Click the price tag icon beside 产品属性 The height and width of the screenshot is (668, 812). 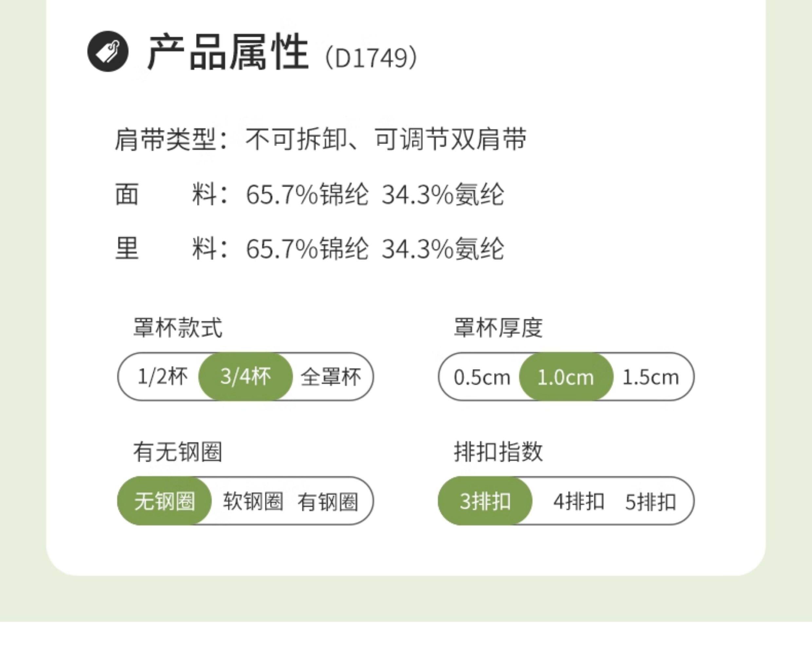pyautogui.click(x=108, y=51)
